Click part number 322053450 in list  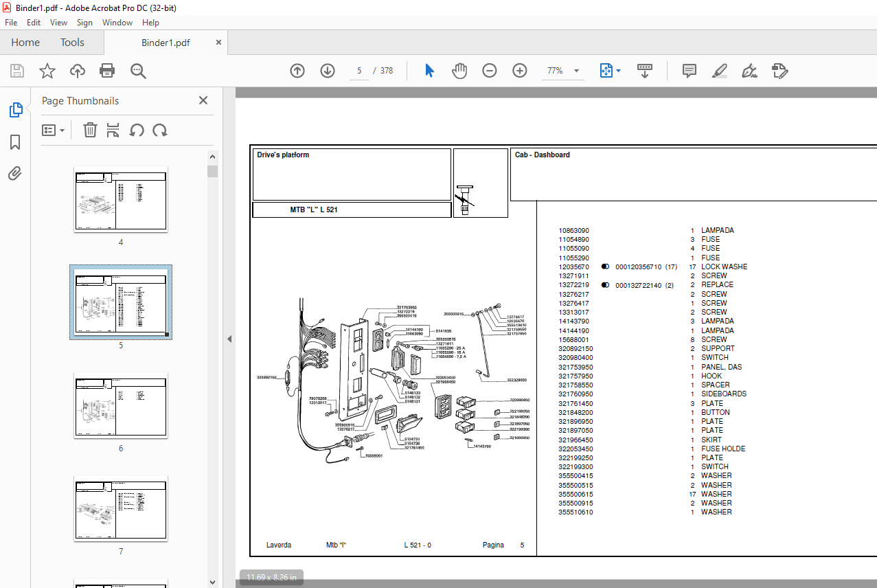(576, 449)
